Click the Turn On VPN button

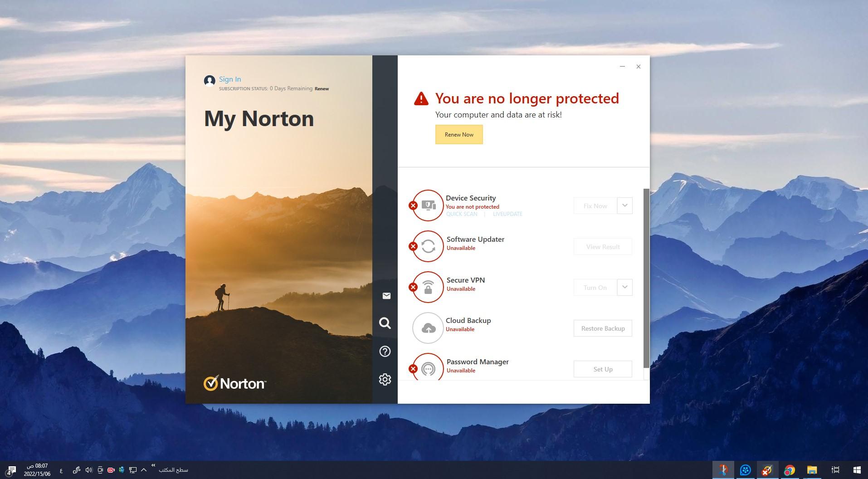click(595, 287)
